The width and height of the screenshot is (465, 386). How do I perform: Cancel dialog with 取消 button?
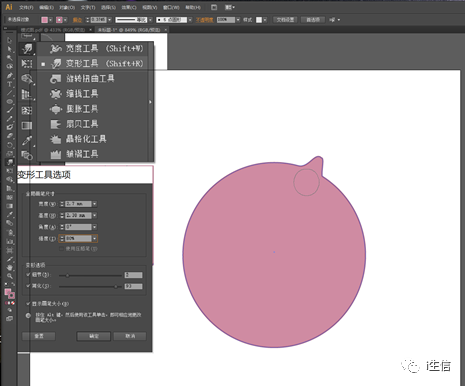[x=130, y=336]
